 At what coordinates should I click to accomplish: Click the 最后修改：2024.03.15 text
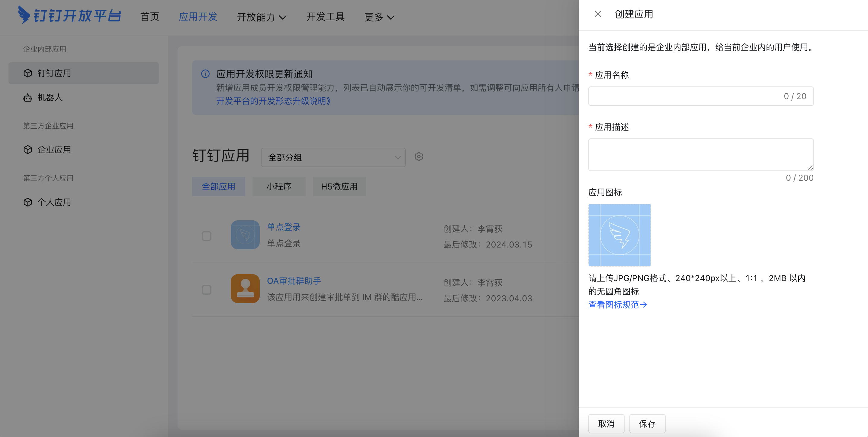[487, 244]
